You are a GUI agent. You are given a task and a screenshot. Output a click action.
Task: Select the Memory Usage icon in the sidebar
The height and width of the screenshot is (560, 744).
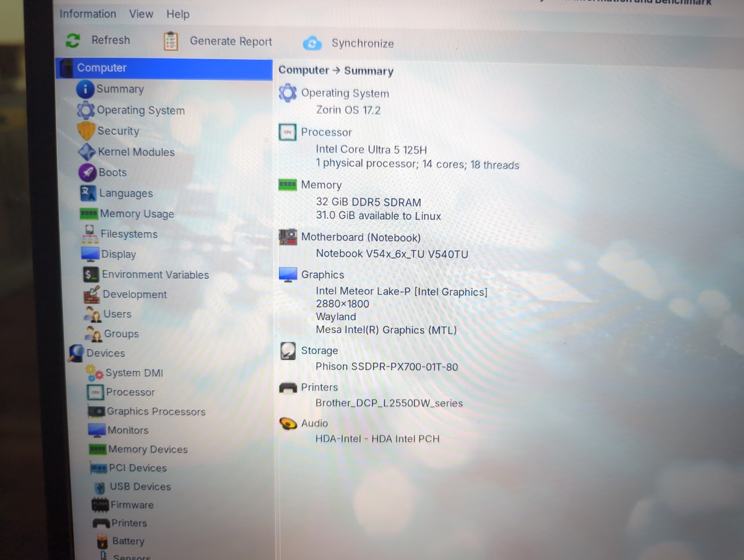pos(89,213)
